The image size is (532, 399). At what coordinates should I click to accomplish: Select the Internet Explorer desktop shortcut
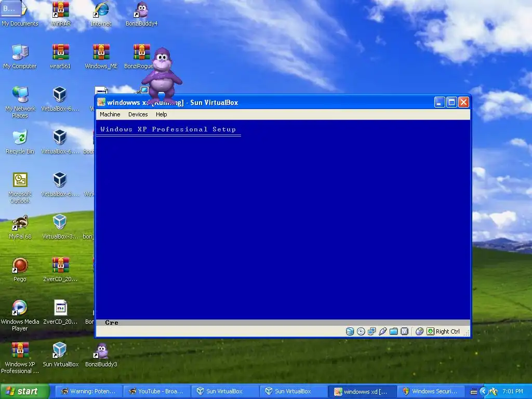pos(101,14)
